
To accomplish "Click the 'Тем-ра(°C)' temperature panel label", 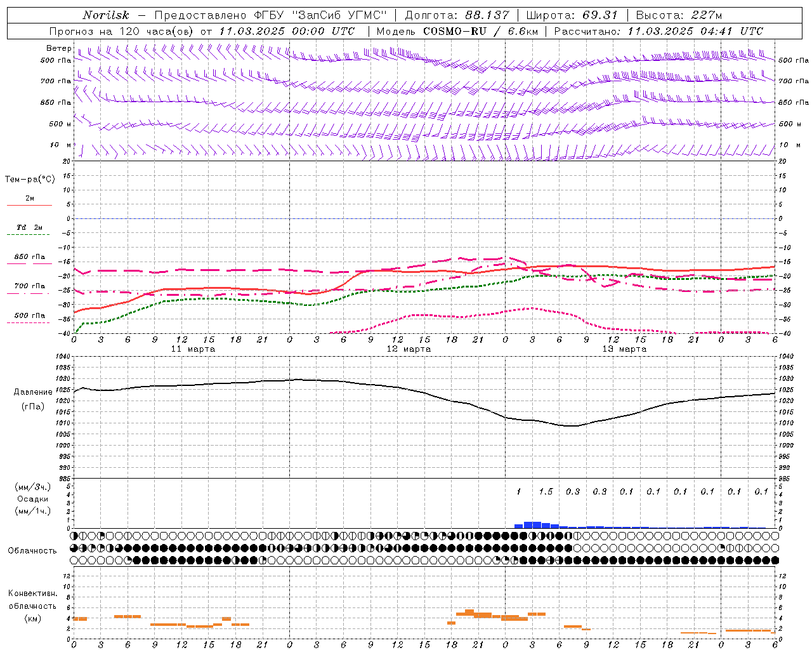I will coord(30,179).
